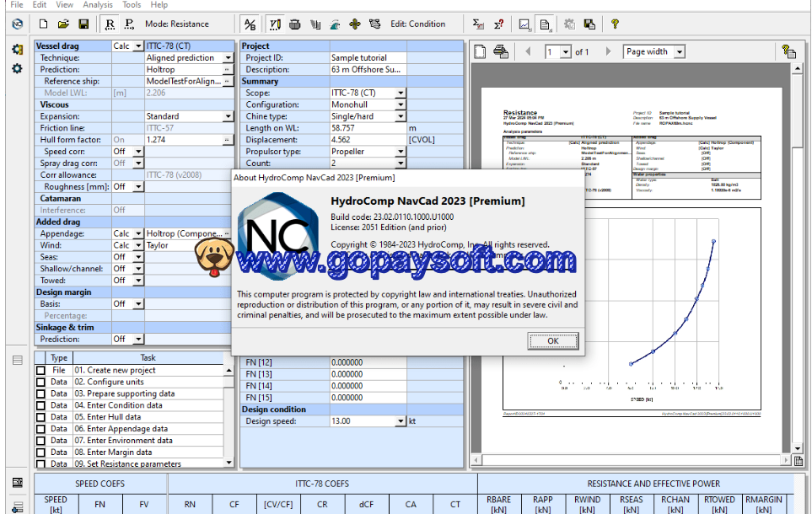Switch to Resistance mode (R icon)

pos(110,24)
